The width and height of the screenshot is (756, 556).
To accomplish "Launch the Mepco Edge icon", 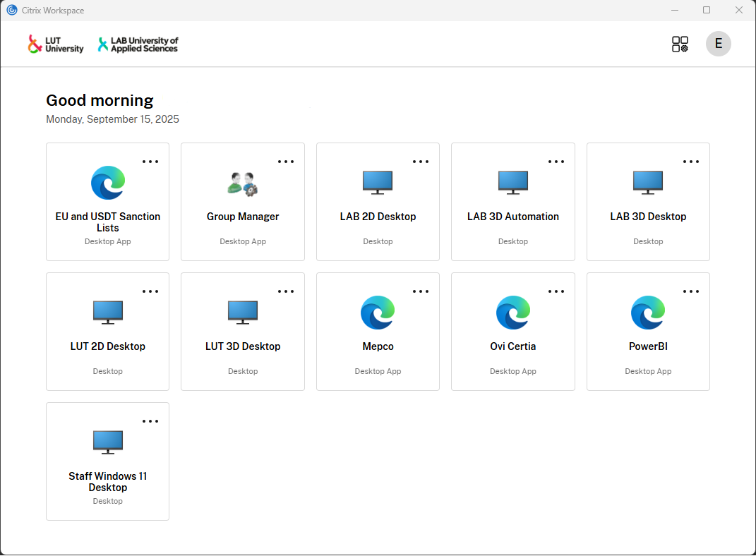I will tap(378, 313).
